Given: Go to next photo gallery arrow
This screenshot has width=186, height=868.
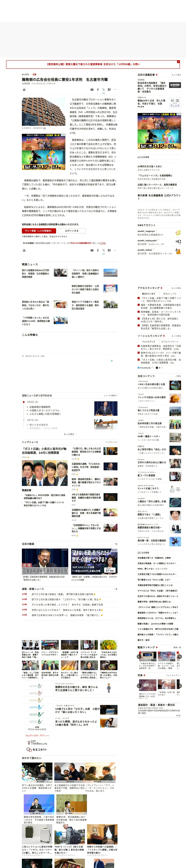Looking at the screenshot, I should 180,686.
